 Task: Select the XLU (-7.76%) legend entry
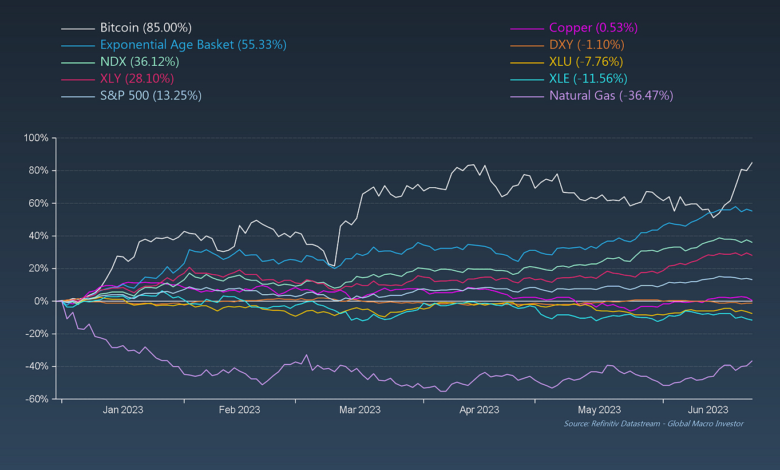click(x=586, y=61)
